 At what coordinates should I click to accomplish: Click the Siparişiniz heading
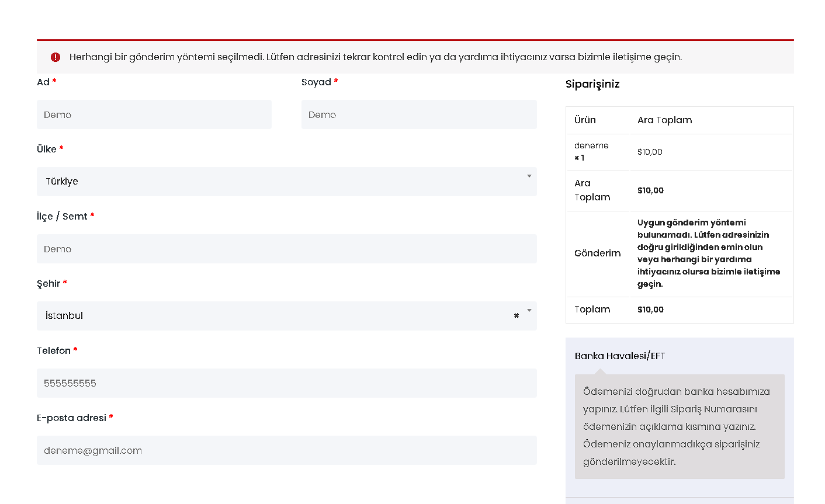tap(592, 84)
